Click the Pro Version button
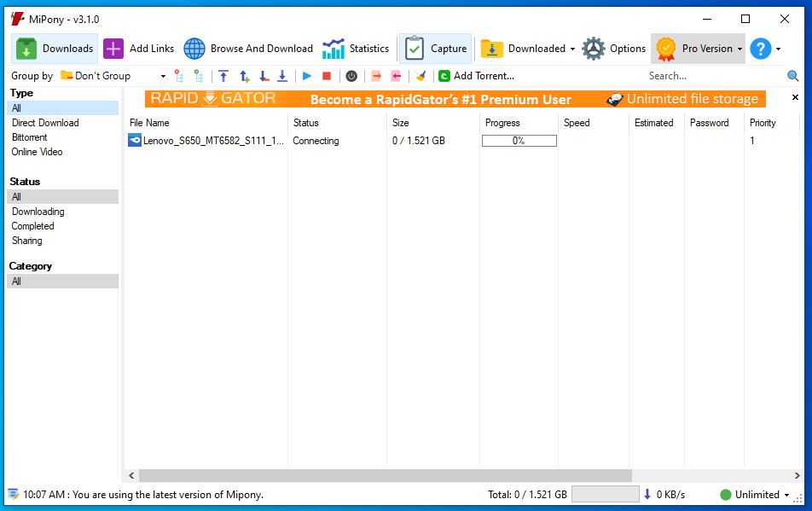812x511 pixels. tap(694, 49)
